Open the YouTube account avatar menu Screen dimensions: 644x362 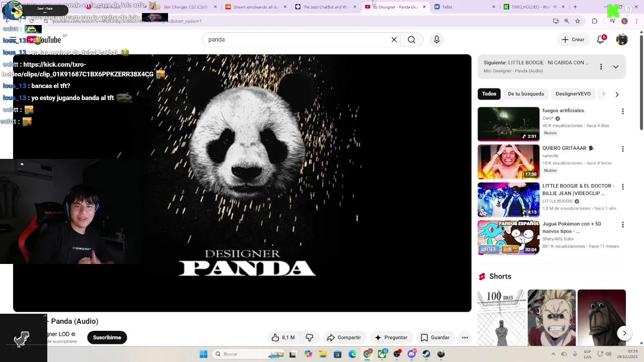(x=622, y=40)
